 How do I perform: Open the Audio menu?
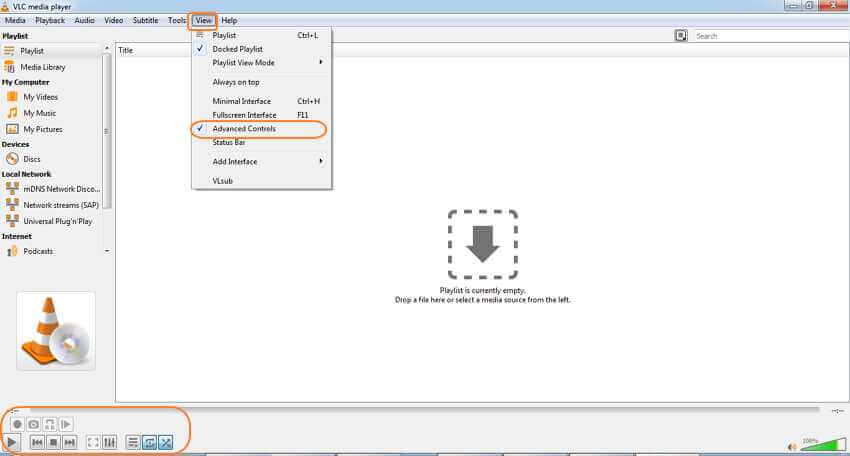pos(84,21)
